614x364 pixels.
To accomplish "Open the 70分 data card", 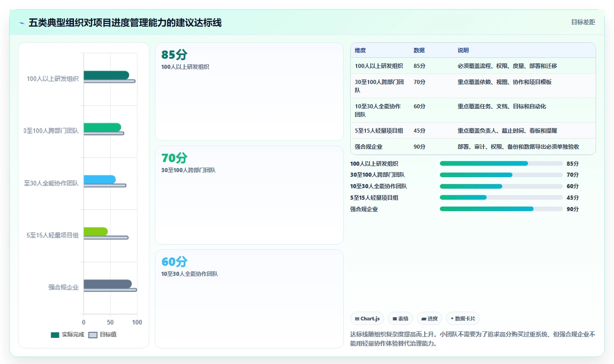I will pos(249,195).
